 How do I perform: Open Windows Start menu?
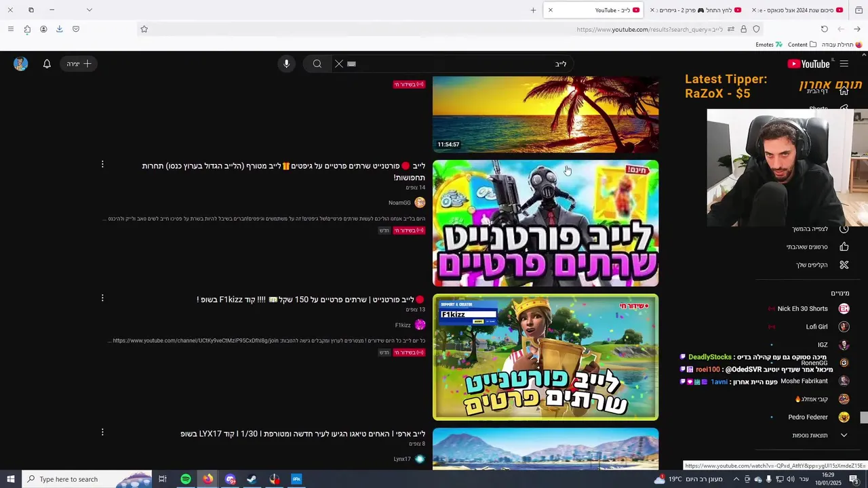(11, 479)
